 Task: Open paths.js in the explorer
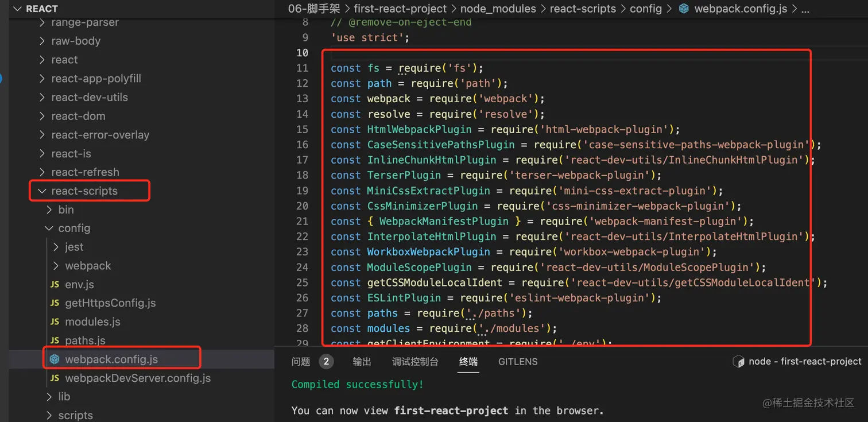86,341
